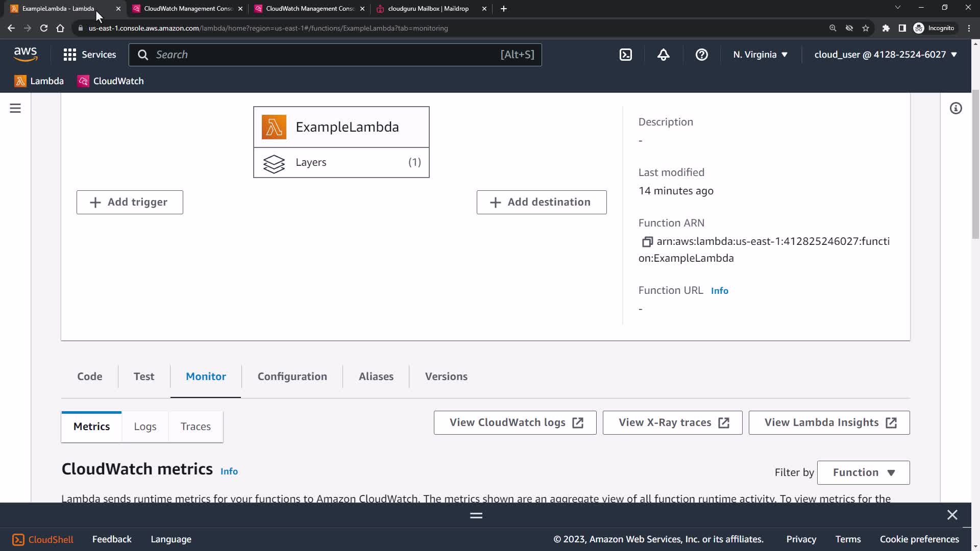Open the CloudShell terminal icon in the top bar
Image resolution: width=980 pixels, height=551 pixels.
[x=626, y=55]
